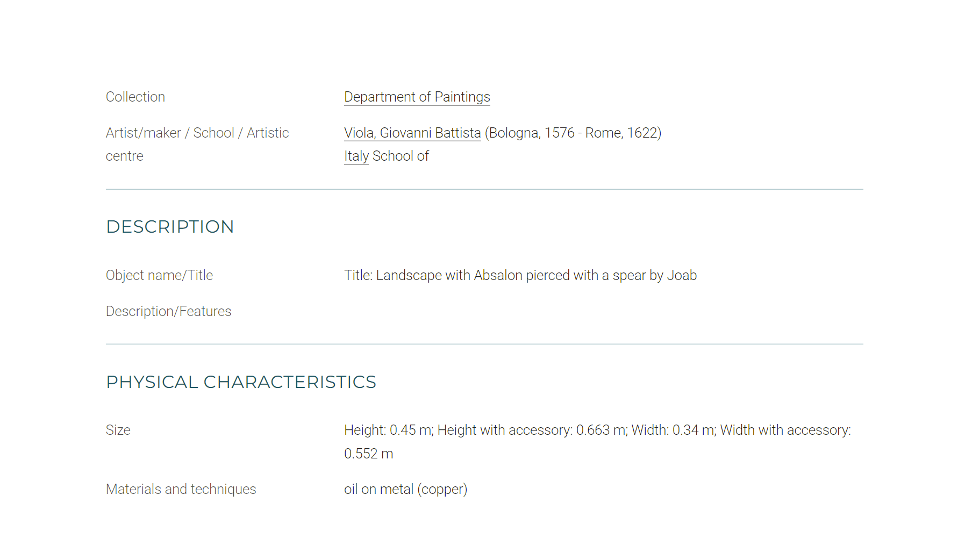Click the oil on metal (copper) text
The width and height of the screenshot is (965, 560).
406,489
